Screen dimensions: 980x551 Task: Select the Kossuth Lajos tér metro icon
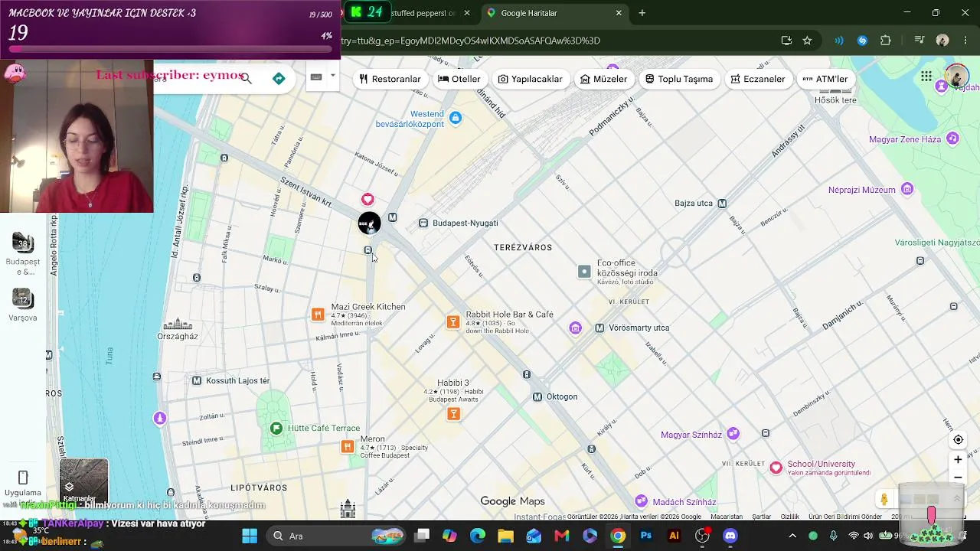(197, 380)
